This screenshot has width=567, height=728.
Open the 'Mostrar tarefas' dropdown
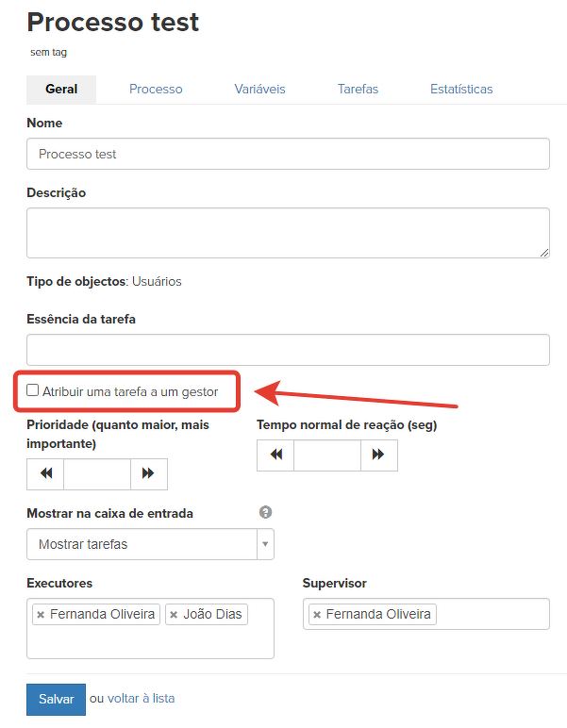pyautogui.click(x=150, y=544)
